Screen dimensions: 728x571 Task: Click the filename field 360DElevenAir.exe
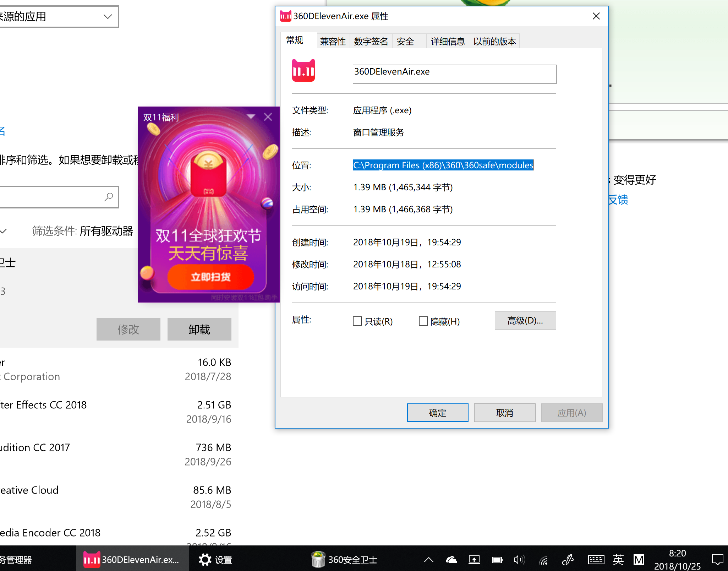454,74
